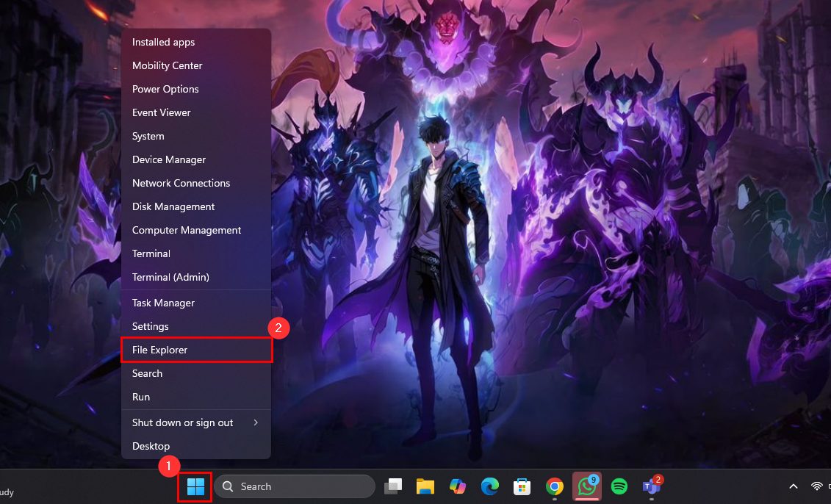Select Settings in the context menu
This screenshot has width=831, height=504.
[x=196, y=326]
